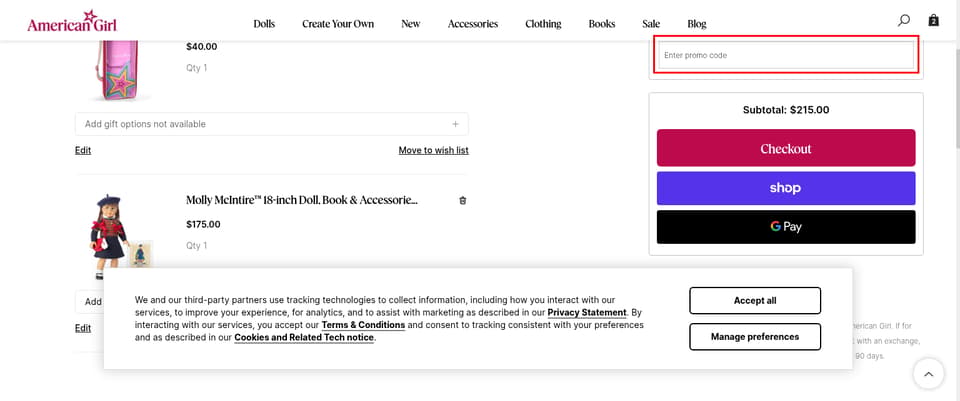This screenshot has height=401, width=960.
Task: Open the Clothing menu
Action: (x=543, y=24)
